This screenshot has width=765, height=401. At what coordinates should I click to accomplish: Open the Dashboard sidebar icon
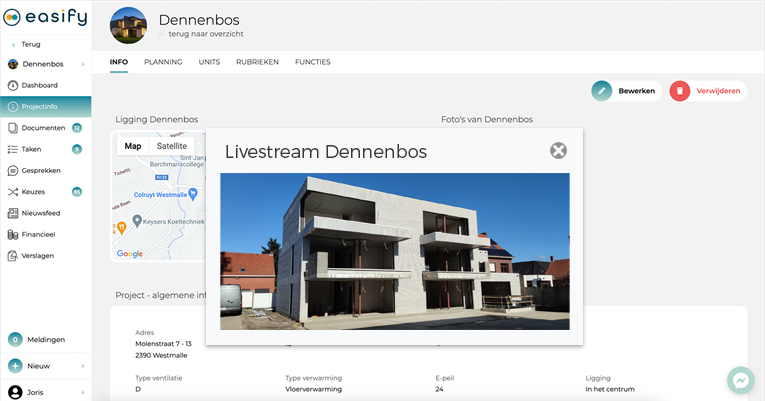click(x=13, y=85)
